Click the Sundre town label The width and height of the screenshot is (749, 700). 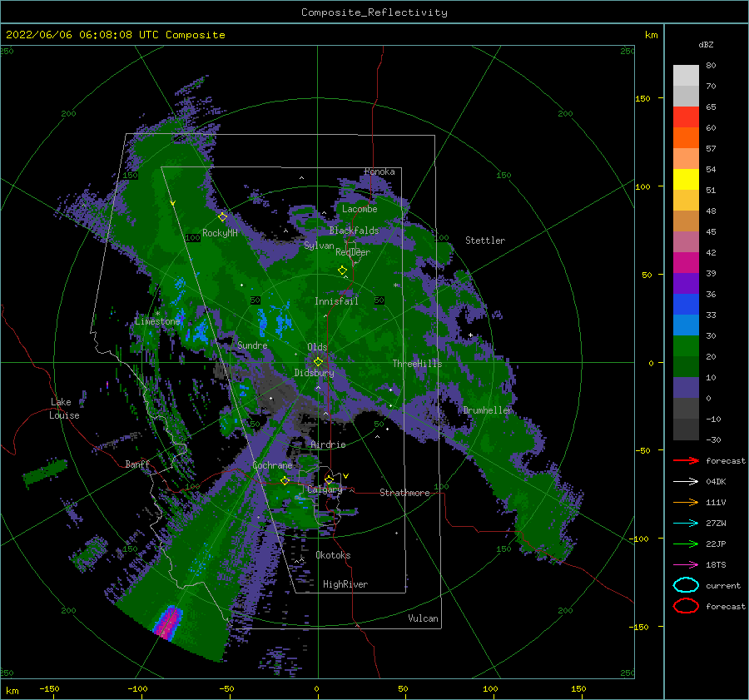252,345
